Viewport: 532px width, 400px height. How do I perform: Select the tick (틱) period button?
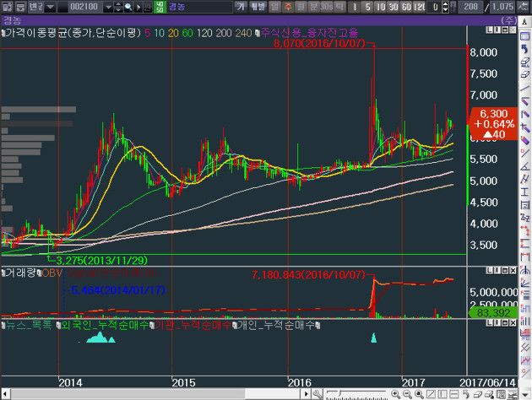tap(339, 7)
